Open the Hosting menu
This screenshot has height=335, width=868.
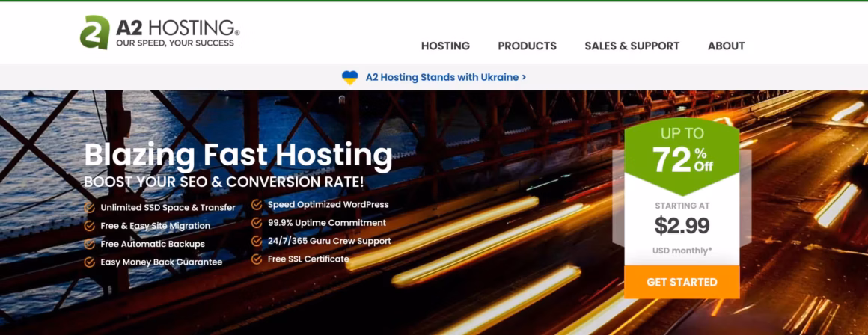(445, 46)
